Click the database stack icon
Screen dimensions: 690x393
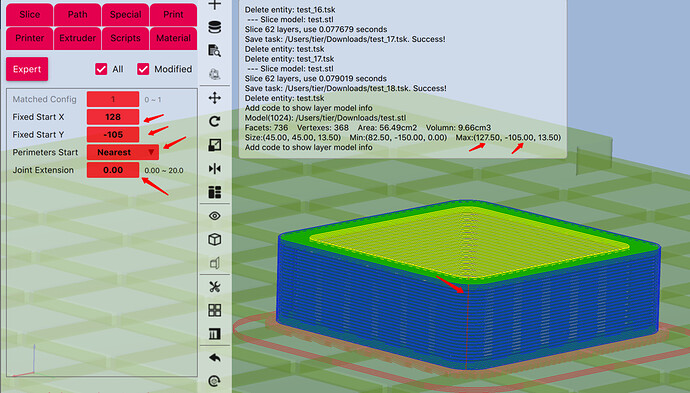(215, 27)
